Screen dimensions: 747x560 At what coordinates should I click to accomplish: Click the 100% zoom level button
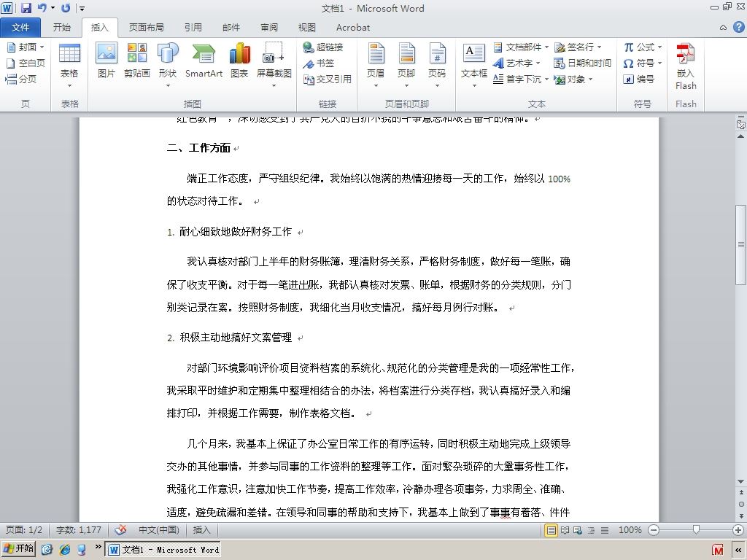coord(630,530)
